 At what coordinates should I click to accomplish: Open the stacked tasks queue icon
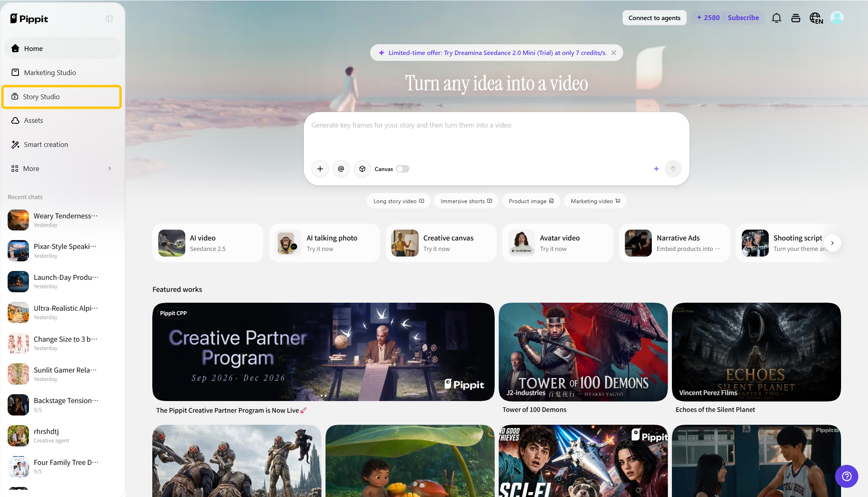point(796,18)
